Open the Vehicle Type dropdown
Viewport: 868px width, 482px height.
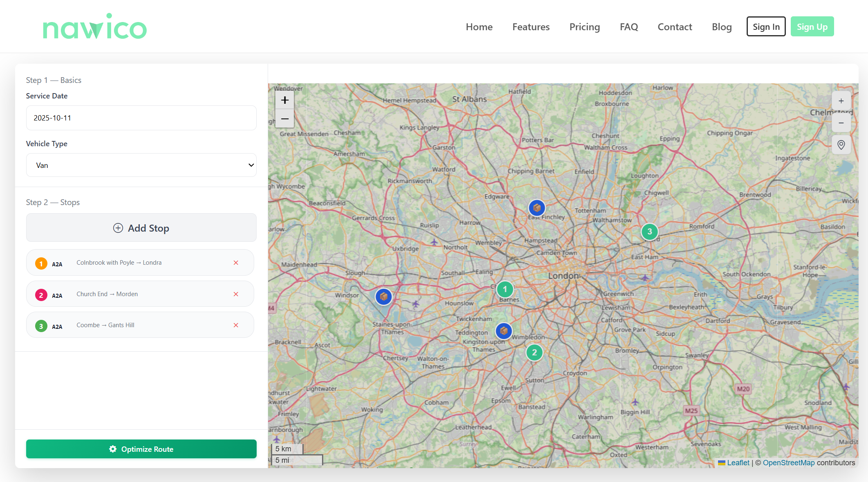click(141, 165)
